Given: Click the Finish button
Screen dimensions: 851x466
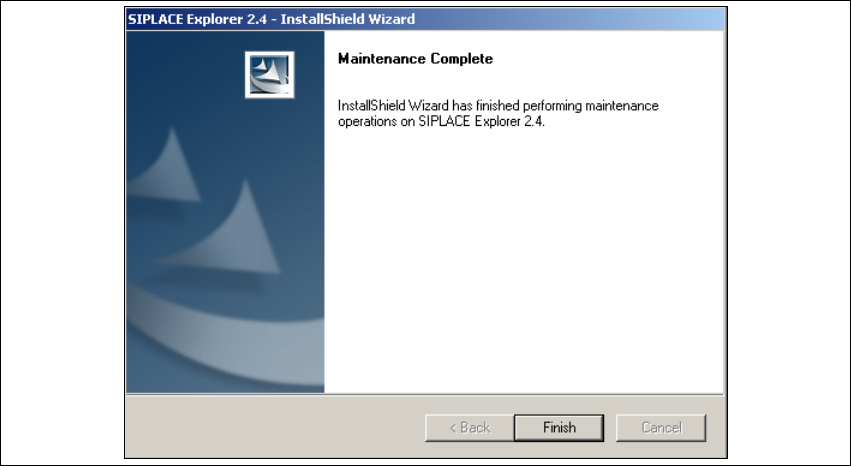Looking at the screenshot, I should point(558,427).
